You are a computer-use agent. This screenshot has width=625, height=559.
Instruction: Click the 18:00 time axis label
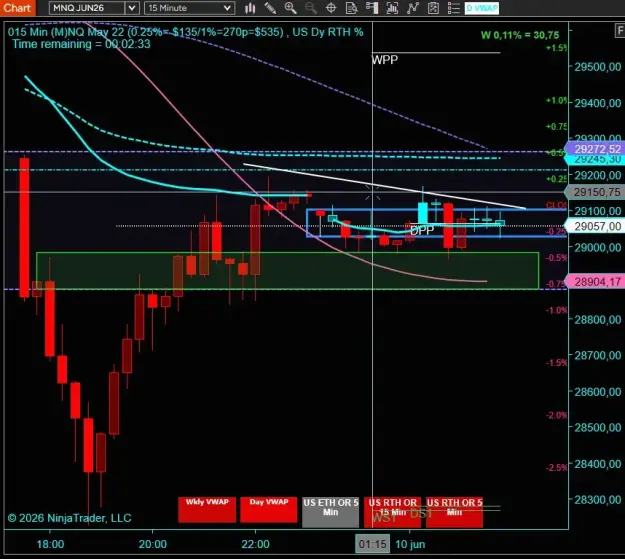coord(50,544)
